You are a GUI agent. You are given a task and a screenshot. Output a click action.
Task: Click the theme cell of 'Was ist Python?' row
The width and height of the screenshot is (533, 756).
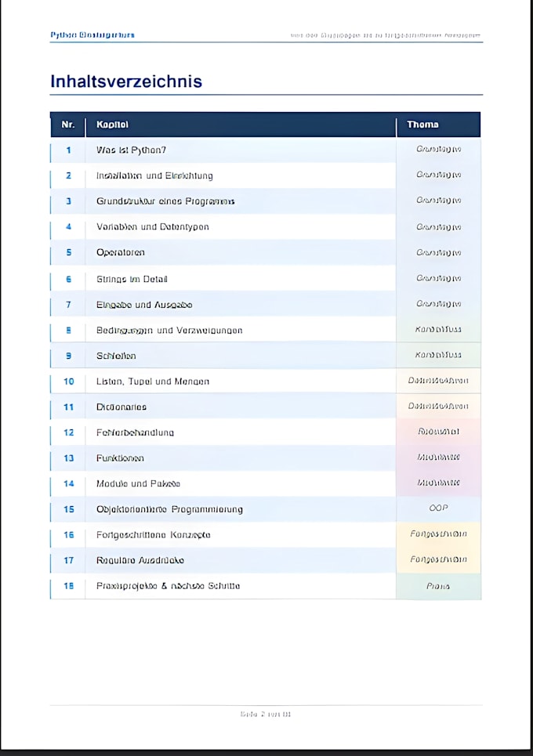438,150
